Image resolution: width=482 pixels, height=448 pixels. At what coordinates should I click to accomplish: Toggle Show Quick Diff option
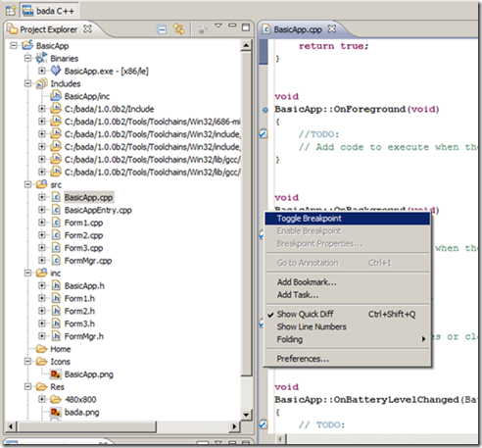(x=348, y=314)
